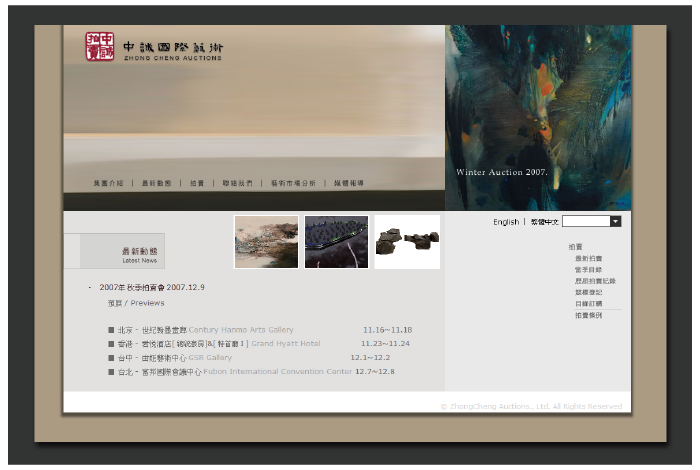Click the empty dropdown selection field
Screen dimensions: 700x470
click(x=585, y=221)
